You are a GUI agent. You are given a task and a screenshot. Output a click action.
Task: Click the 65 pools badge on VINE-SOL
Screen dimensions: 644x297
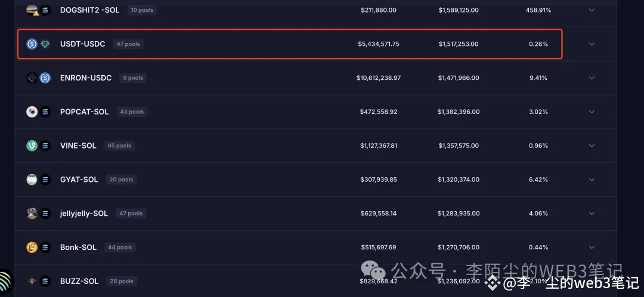[119, 146]
